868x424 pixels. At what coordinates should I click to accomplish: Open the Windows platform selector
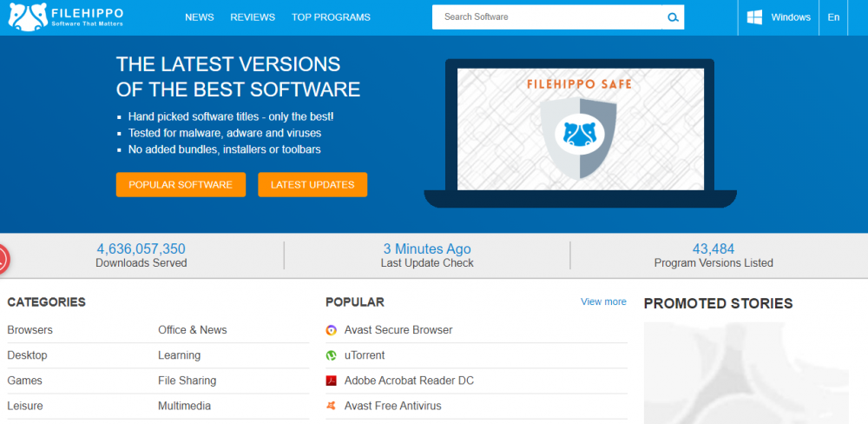(779, 17)
